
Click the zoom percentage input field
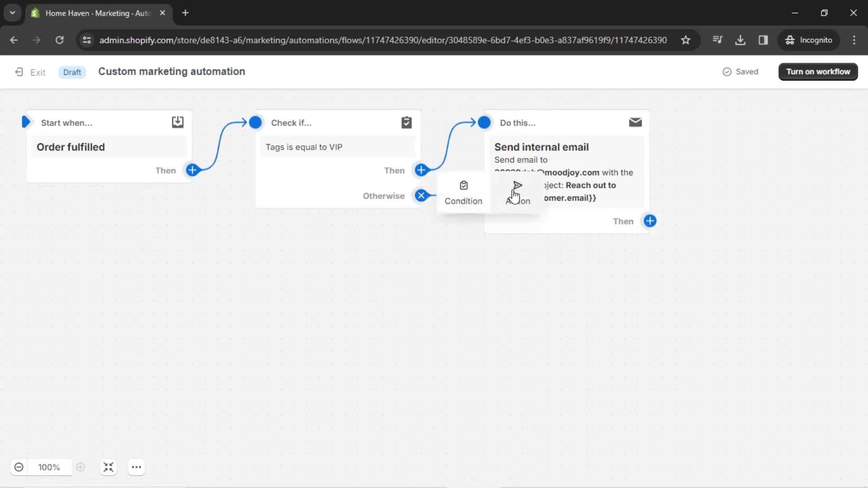pos(49,467)
